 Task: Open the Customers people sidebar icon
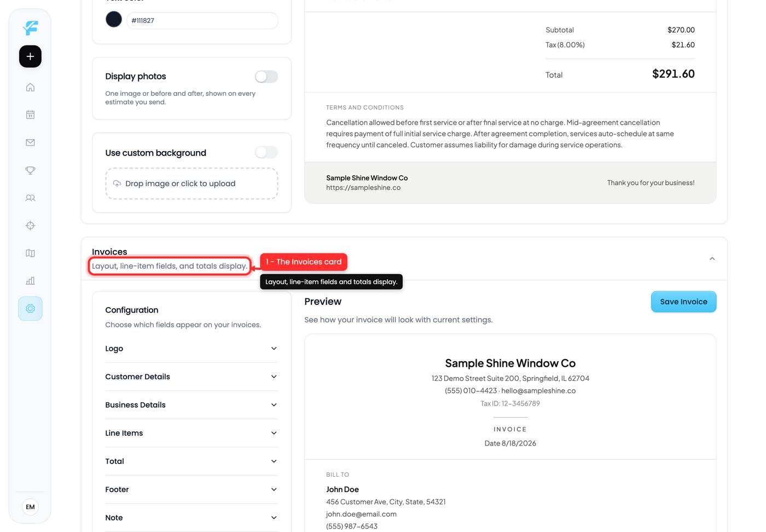[x=30, y=198]
